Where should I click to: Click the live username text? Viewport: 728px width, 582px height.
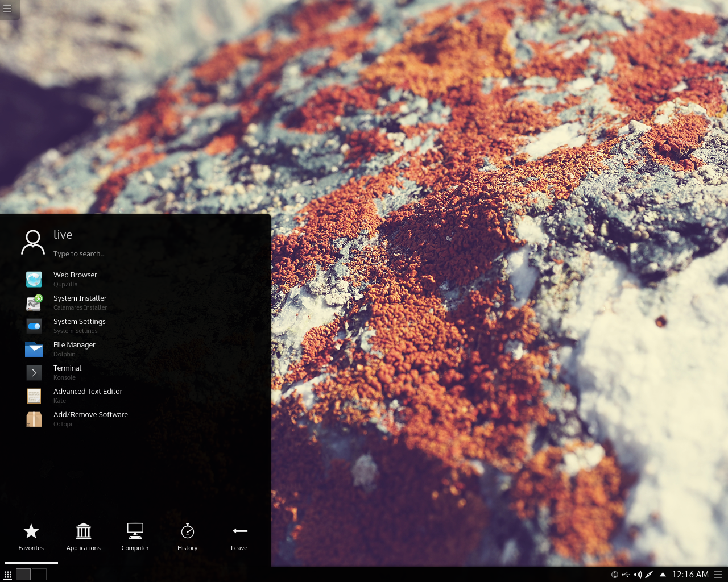(x=63, y=235)
